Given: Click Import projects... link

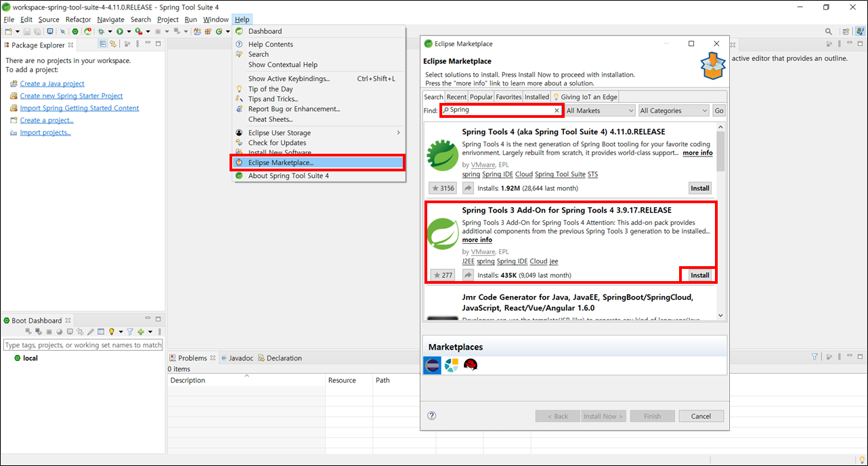Looking at the screenshot, I should [x=45, y=132].
